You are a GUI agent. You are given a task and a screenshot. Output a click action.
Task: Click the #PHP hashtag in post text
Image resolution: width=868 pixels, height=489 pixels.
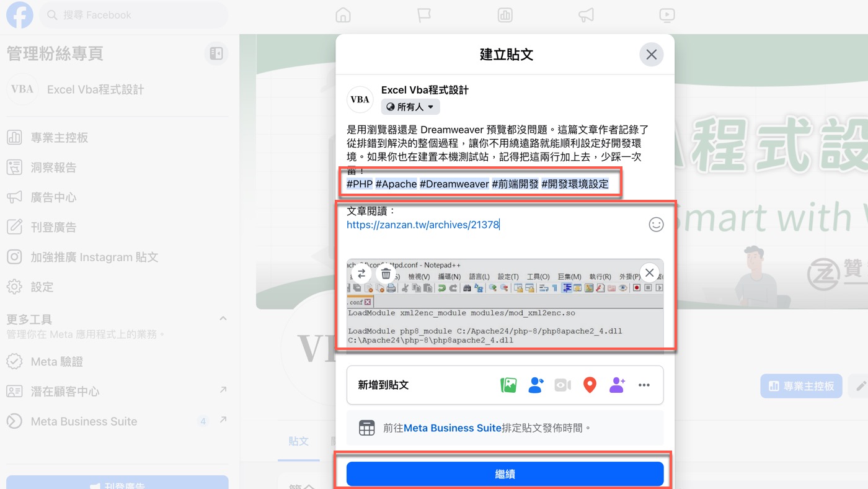point(360,184)
